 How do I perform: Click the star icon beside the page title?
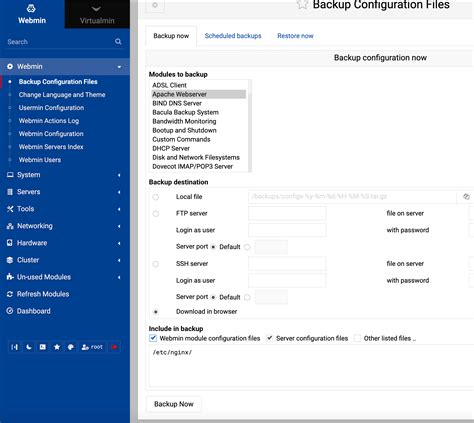pyautogui.click(x=302, y=4)
